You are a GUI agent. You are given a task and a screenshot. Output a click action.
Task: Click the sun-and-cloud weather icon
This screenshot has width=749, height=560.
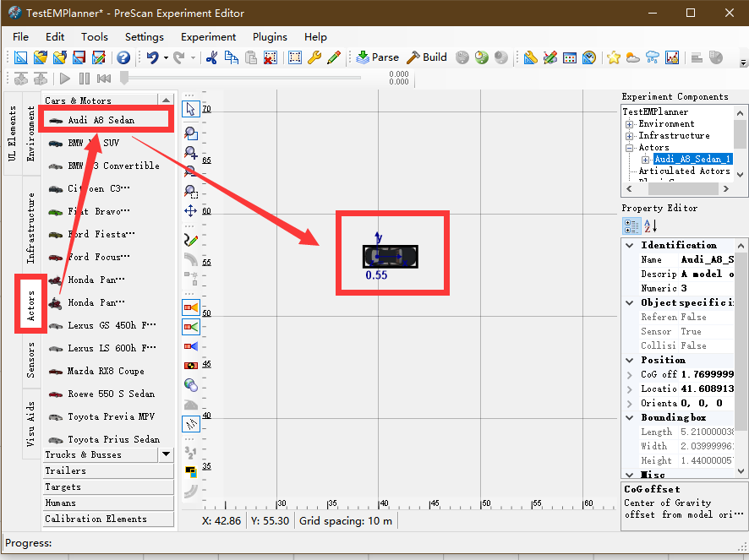pyautogui.click(x=633, y=57)
